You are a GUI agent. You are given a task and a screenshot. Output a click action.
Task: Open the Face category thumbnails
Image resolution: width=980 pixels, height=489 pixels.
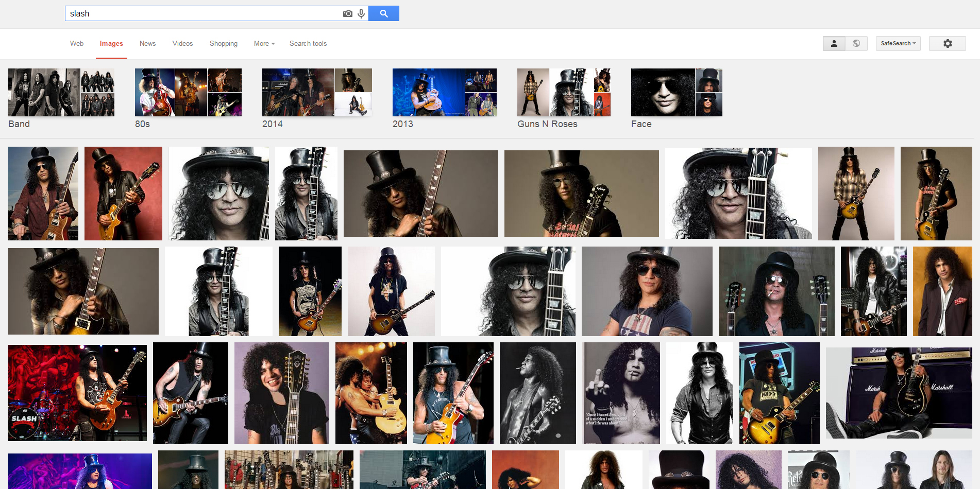677,92
